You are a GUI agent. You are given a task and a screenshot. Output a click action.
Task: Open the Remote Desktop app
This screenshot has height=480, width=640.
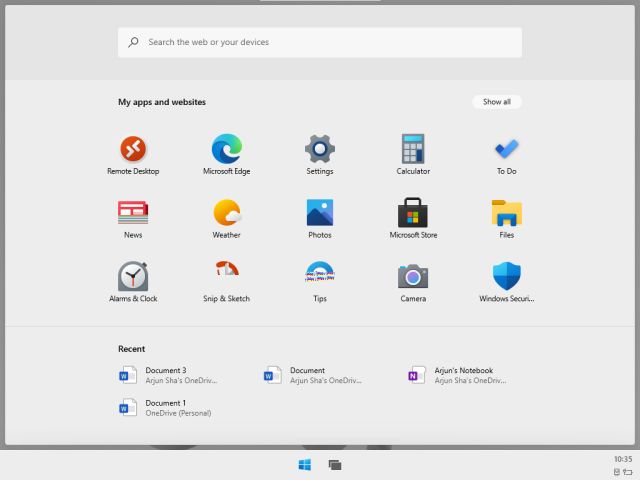pos(133,155)
